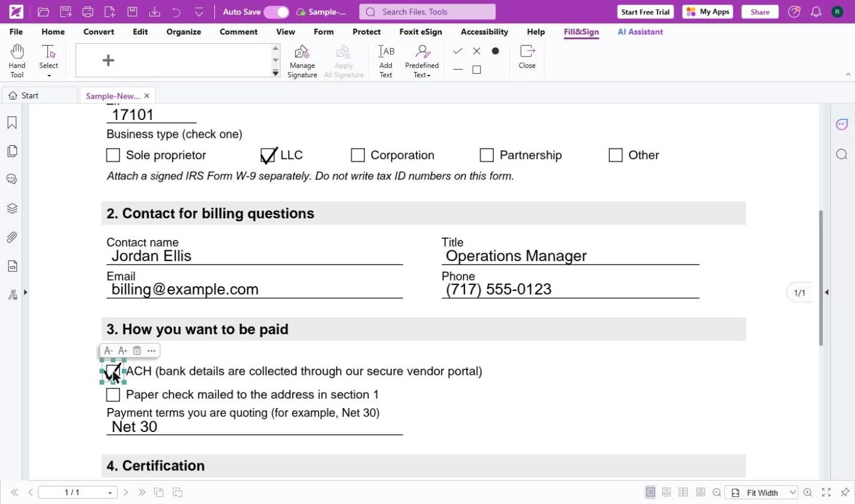Undo the last action
Screen dimensions: 855x504
[176, 12]
